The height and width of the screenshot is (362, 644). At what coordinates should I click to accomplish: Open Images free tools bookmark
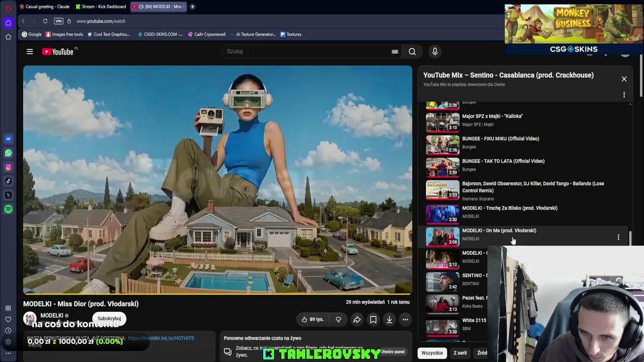pyautogui.click(x=64, y=34)
